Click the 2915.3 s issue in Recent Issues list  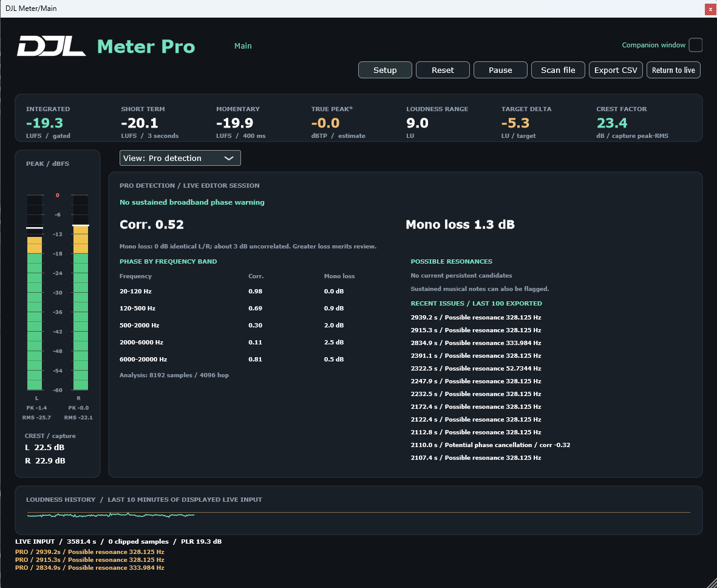click(x=476, y=330)
